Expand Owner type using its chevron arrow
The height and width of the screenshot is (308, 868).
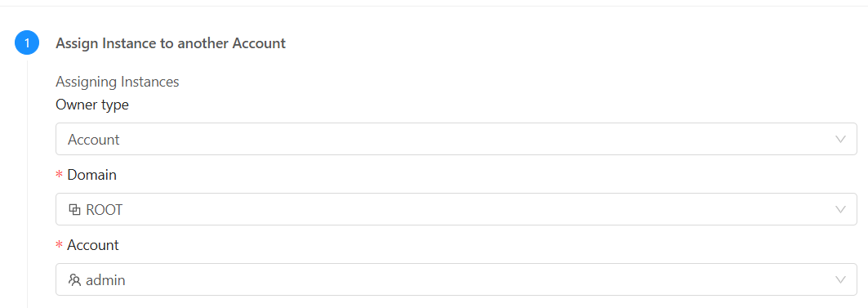click(840, 139)
